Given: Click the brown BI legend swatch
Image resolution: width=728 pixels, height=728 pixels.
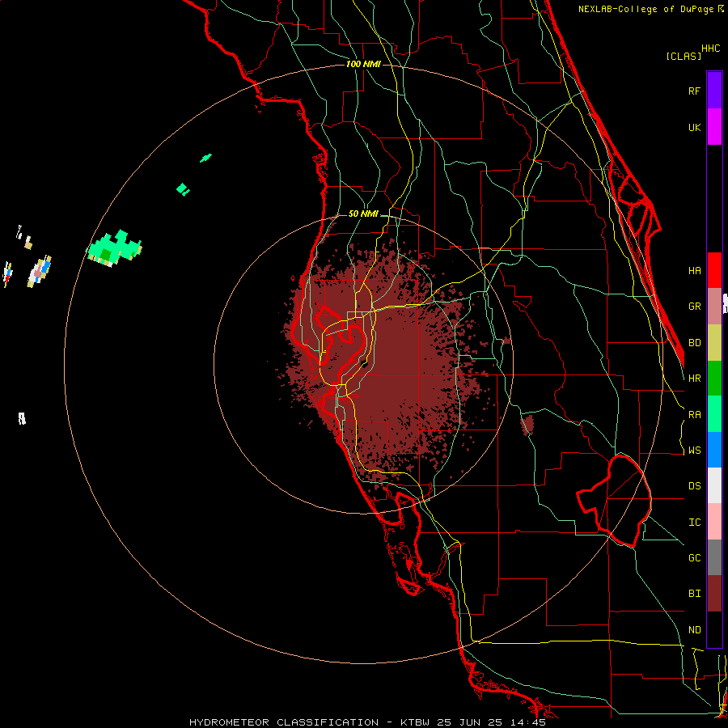Looking at the screenshot, I should (714, 594).
